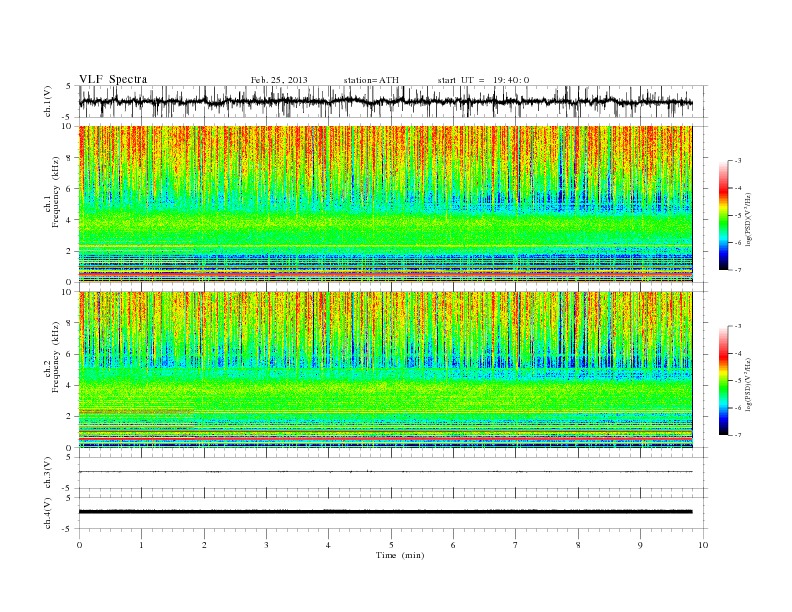
Task: Click time axis tick label "8"
Action: [x=578, y=545]
